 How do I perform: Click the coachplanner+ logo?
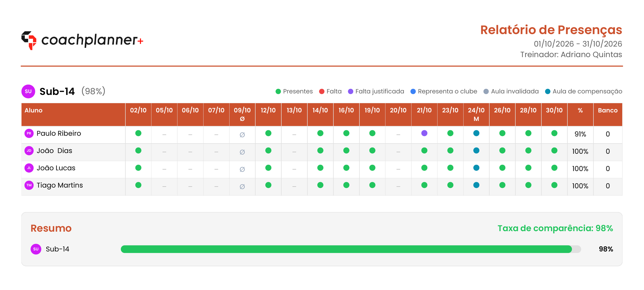coord(82,40)
